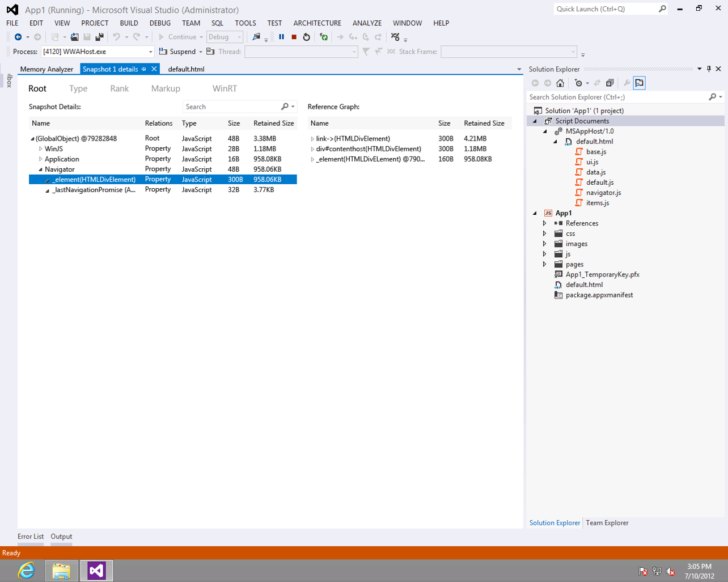Click Collapse All icon in Solution Explorer
This screenshot has height=582, width=728.
tap(610, 83)
